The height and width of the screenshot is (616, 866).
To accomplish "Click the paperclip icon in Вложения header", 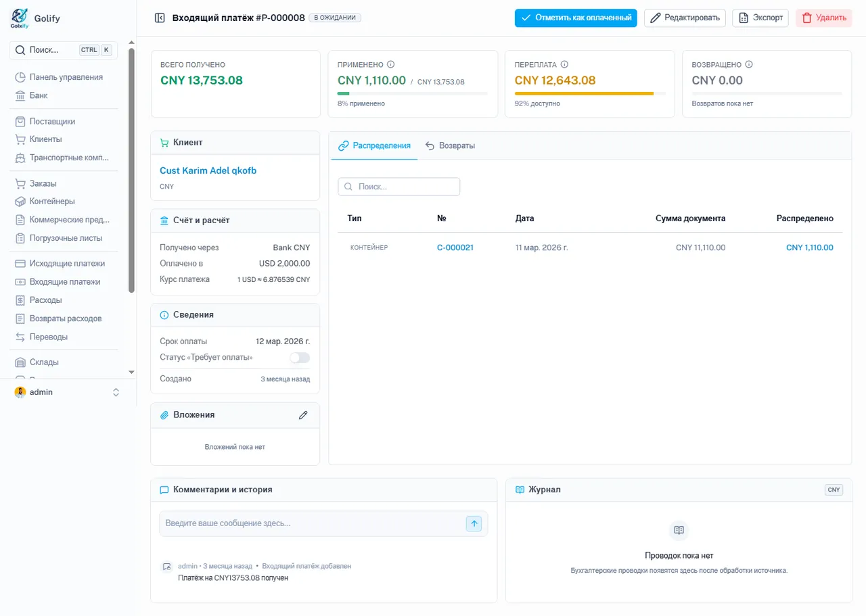I will (x=164, y=415).
